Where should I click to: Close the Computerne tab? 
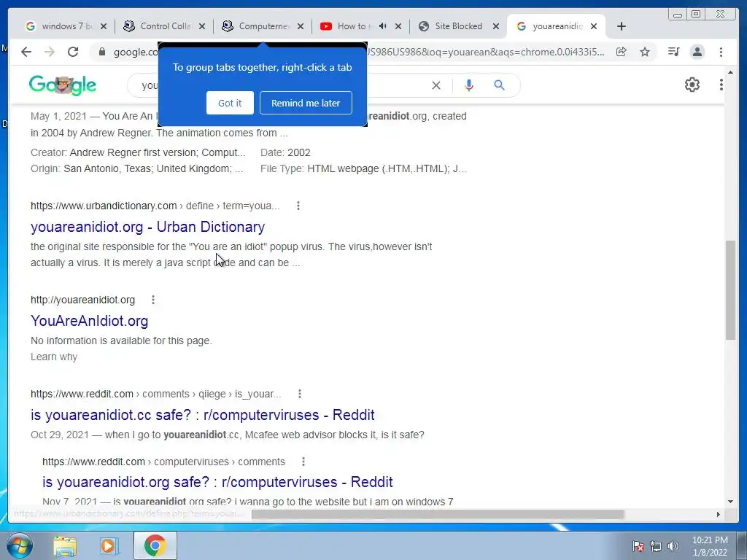click(x=300, y=26)
